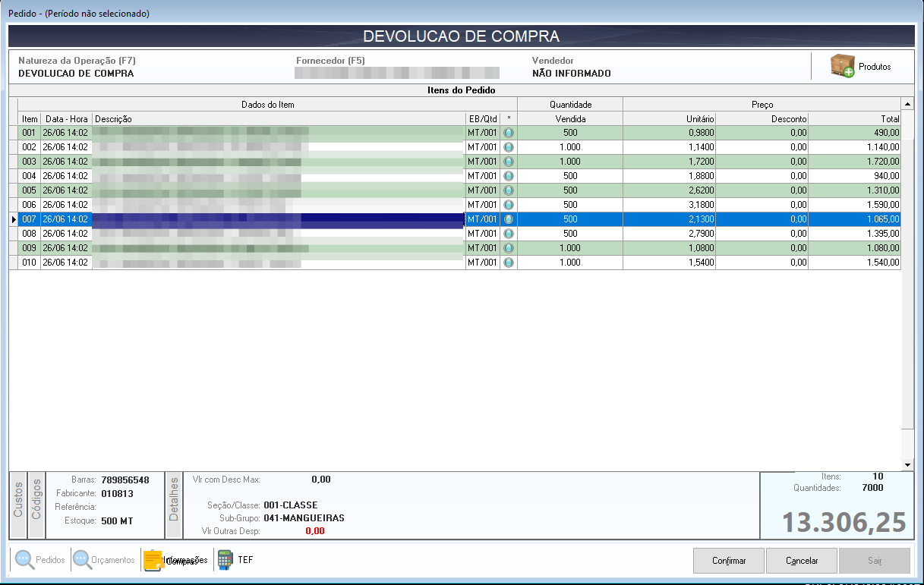
Task: Click the items grid scroll-down arrow
Action: (x=907, y=464)
